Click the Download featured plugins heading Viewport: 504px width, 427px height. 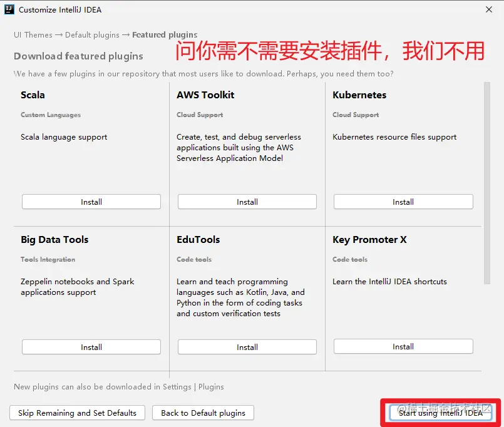[x=78, y=56]
